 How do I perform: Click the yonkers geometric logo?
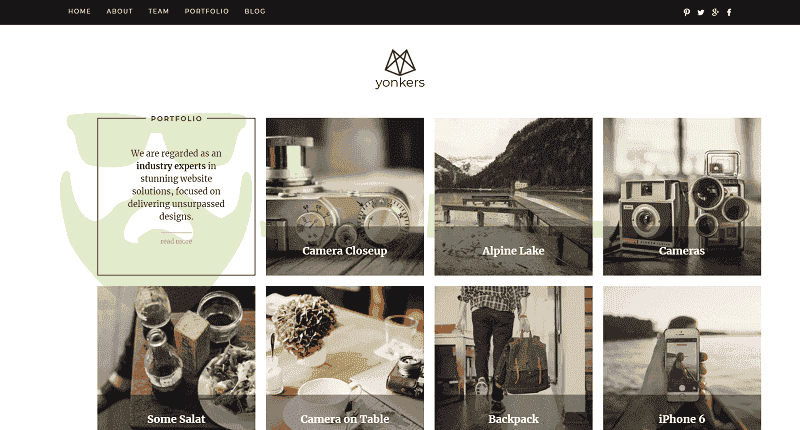click(x=399, y=62)
